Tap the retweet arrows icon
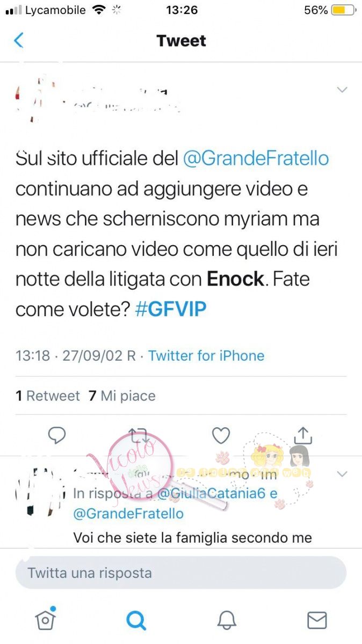 [x=139, y=436]
